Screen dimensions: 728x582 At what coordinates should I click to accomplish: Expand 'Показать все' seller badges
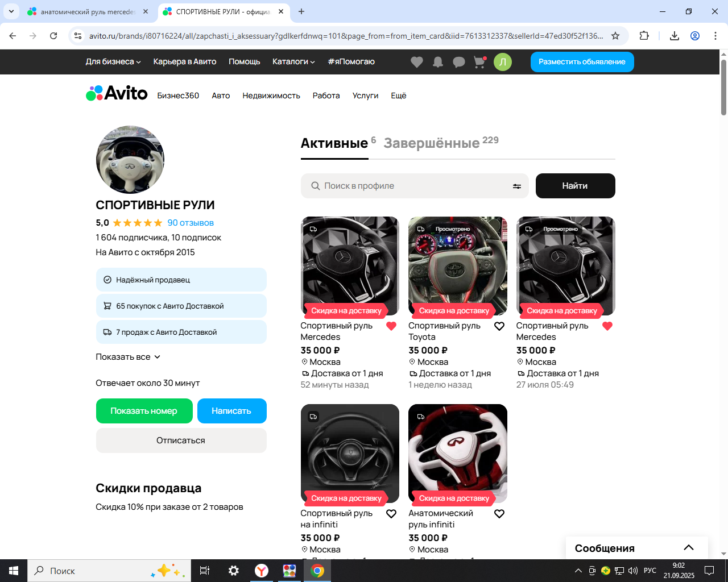[x=128, y=357]
